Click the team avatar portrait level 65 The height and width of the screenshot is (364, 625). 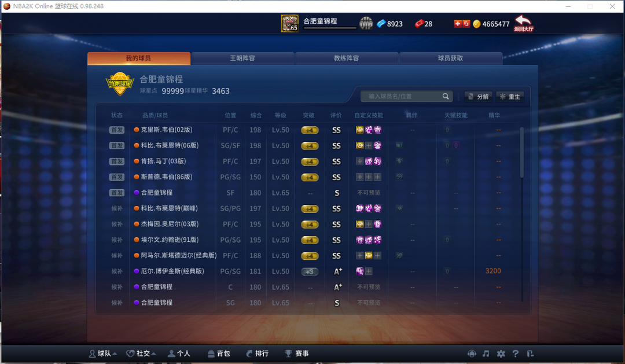(289, 24)
